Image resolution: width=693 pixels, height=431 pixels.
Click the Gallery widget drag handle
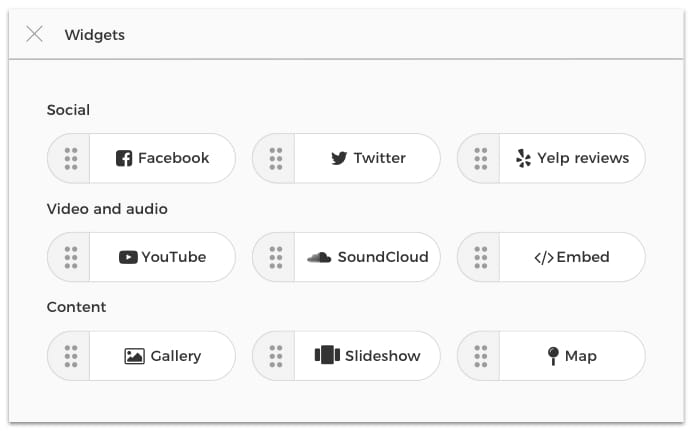[70, 356]
